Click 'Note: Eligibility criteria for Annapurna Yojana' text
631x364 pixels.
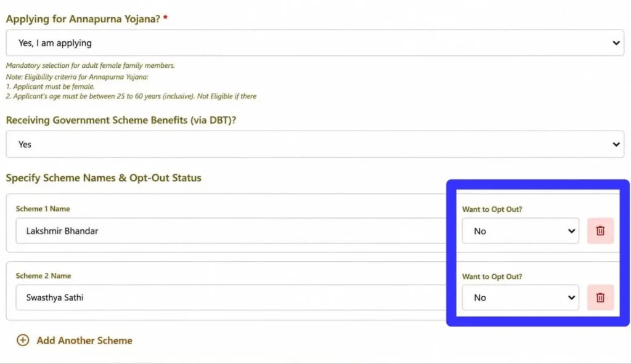coord(77,77)
